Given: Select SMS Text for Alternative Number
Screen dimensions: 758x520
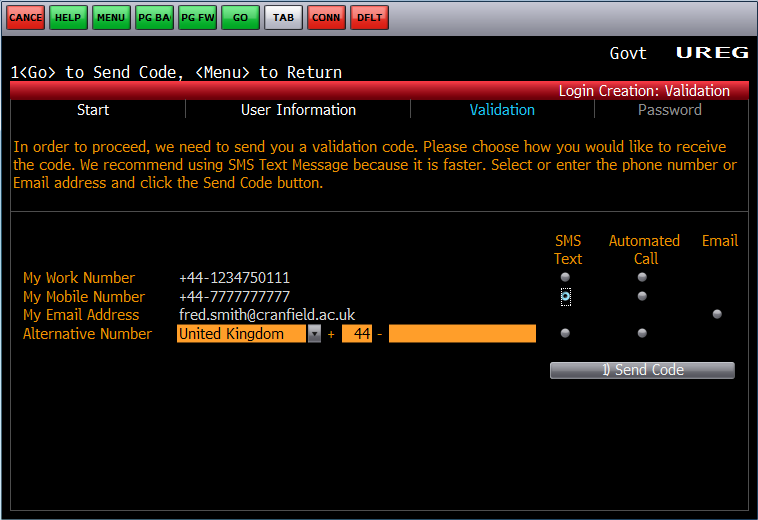Looking at the screenshot, I should pos(566,333).
